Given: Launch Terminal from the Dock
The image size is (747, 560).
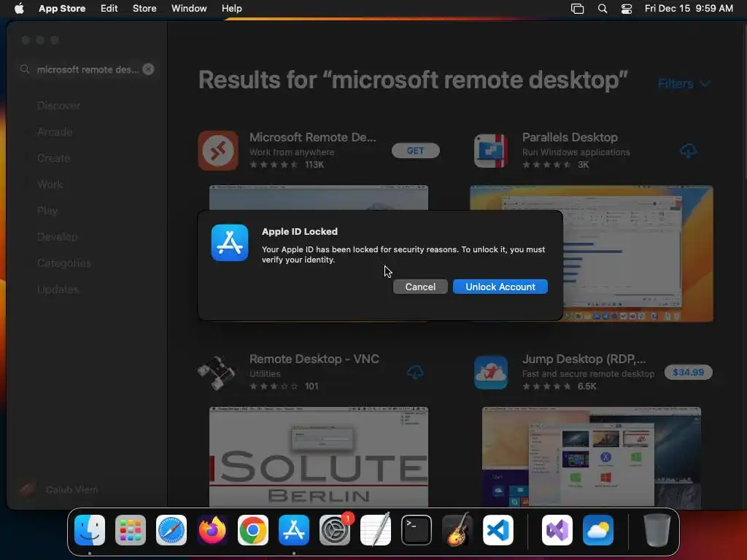Looking at the screenshot, I should [417, 530].
